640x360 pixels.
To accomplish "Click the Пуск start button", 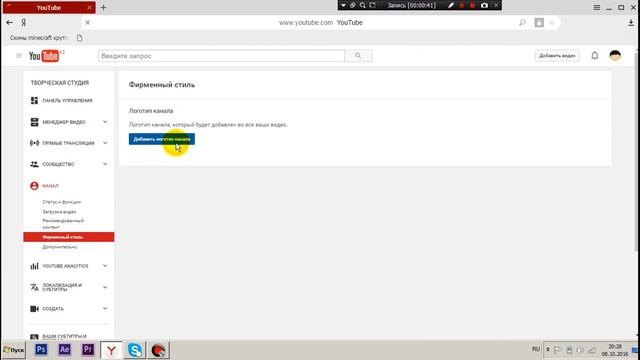I will coord(13,350).
